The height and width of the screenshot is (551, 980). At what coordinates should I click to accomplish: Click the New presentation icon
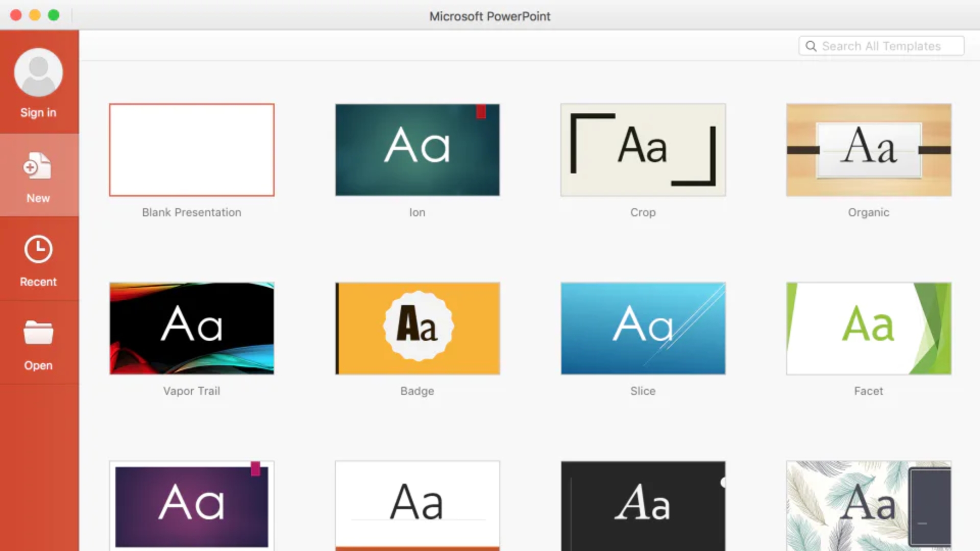point(38,166)
